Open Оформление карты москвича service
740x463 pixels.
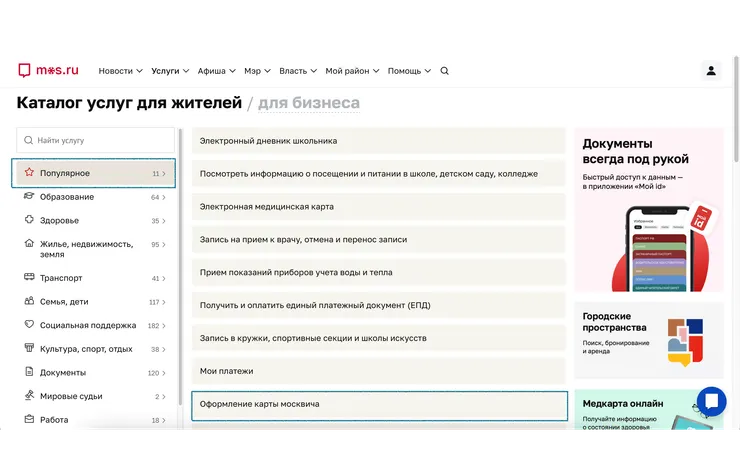tap(379, 405)
